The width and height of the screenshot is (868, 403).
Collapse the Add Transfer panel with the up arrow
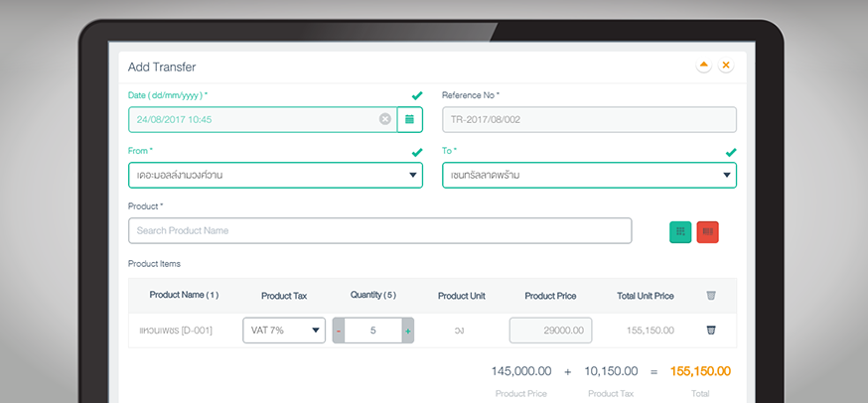704,66
